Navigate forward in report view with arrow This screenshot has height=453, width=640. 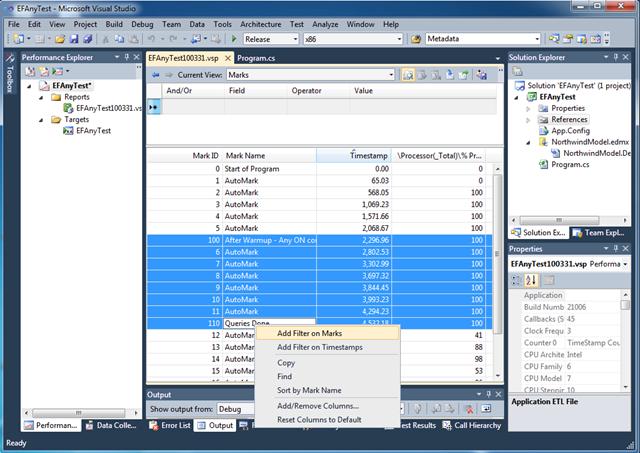(x=169, y=75)
